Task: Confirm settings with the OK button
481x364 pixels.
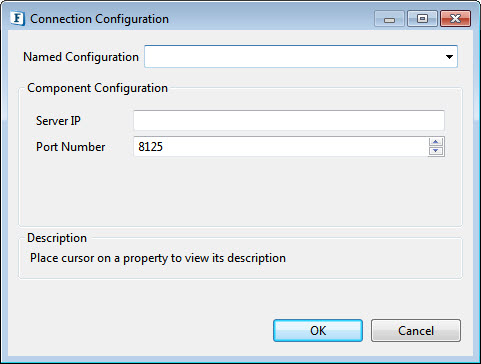Action: pos(318,331)
